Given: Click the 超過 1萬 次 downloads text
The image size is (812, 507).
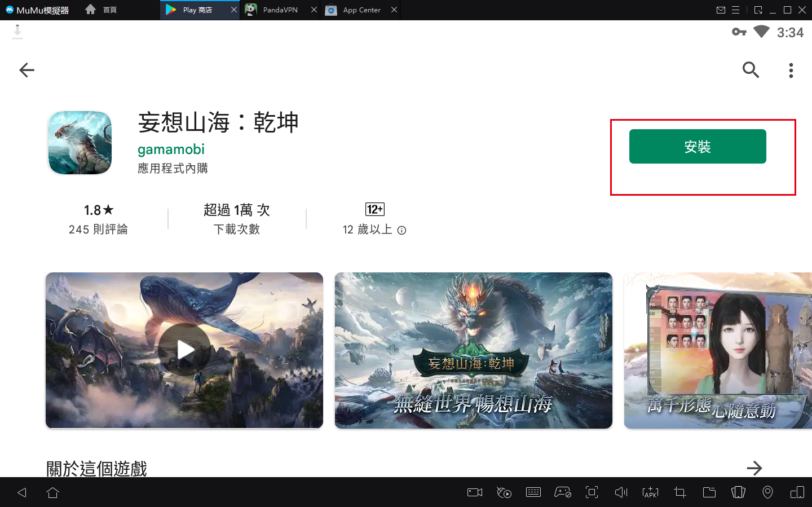Looking at the screenshot, I should [x=237, y=210].
